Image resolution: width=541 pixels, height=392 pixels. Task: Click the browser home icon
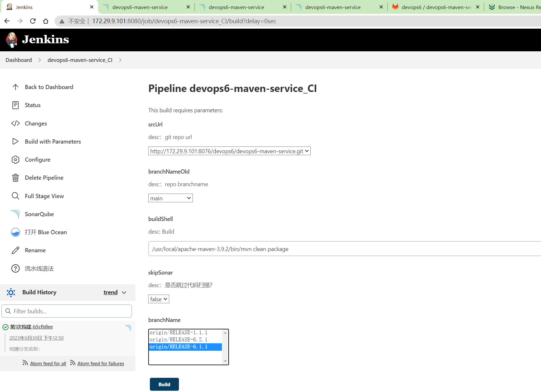click(x=46, y=21)
